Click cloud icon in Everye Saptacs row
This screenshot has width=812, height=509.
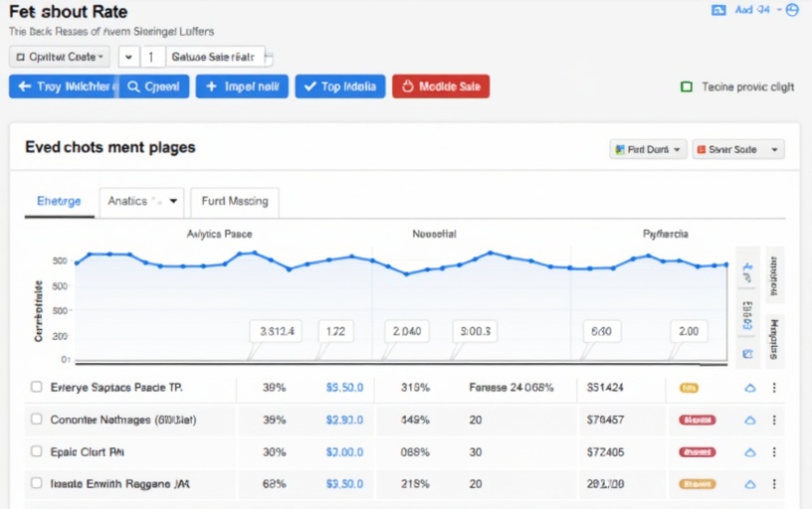(x=750, y=388)
